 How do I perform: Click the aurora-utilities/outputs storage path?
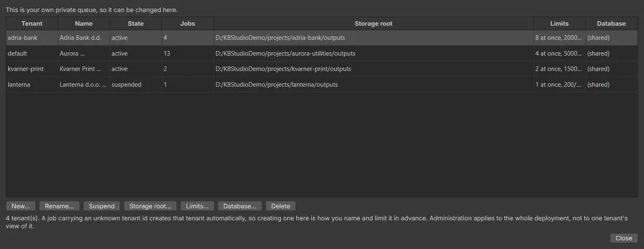[374, 53]
